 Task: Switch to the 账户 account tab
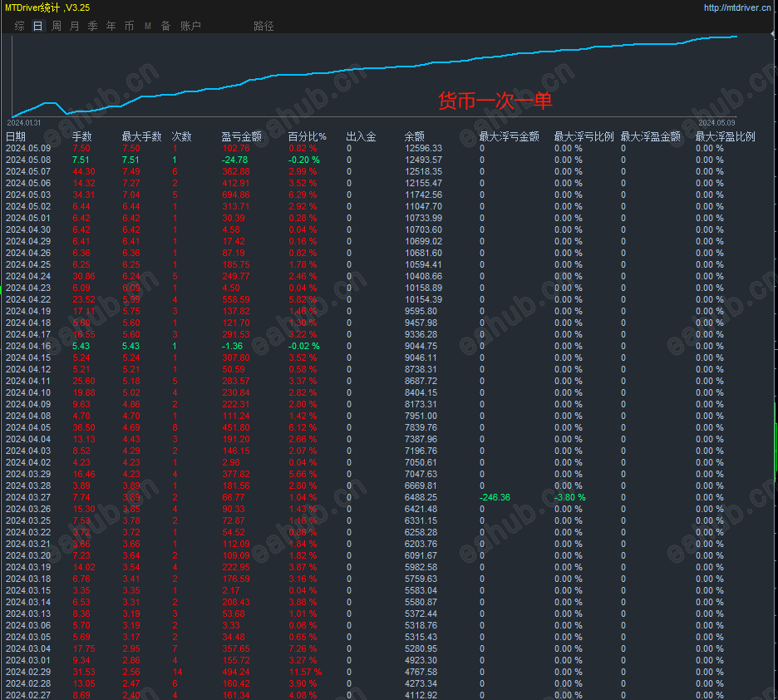[x=190, y=26]
